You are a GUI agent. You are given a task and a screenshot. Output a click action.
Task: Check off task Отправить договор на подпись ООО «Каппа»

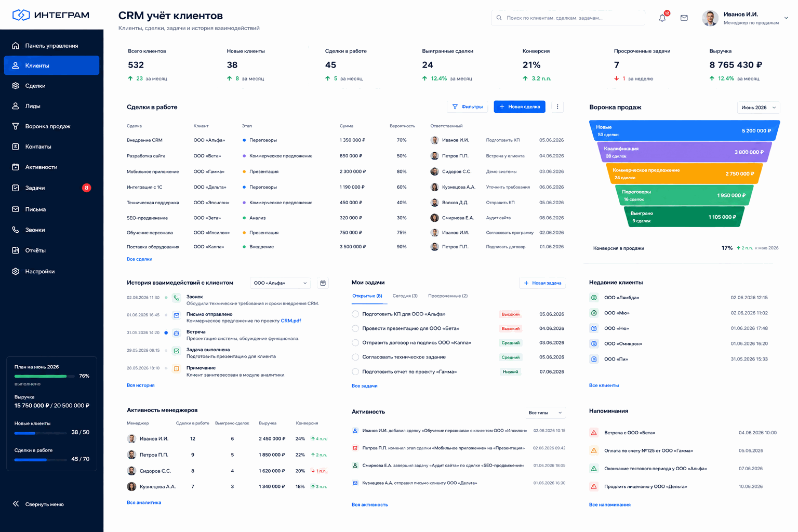355,343
